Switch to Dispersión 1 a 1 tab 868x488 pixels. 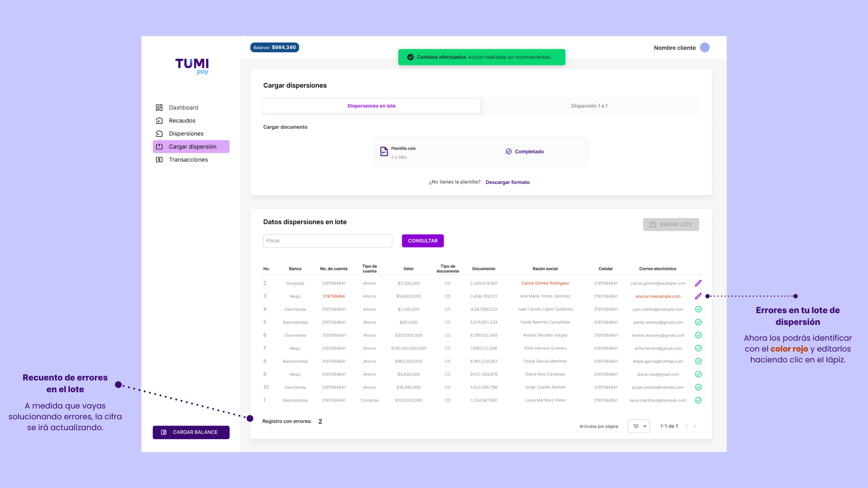pyautogui.click(x=589, y=106)
